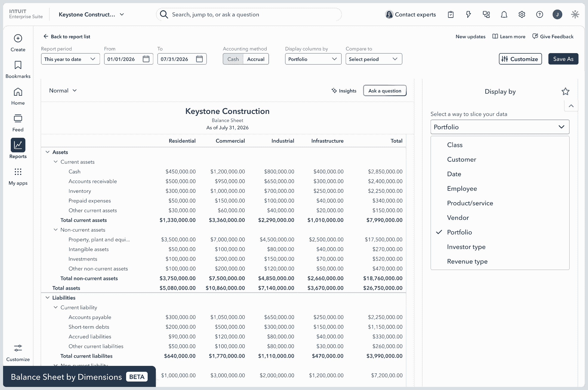588x390 pixels.
Task: Click the Intuit Enterprise Suite logo
Action: pos(26,14)
